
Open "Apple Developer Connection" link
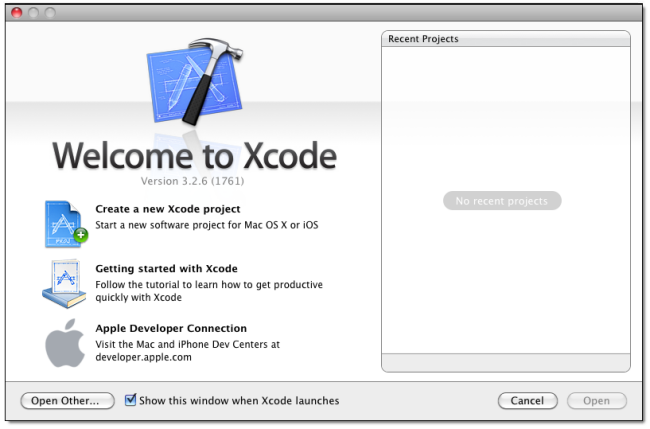click(x=171, y=328)
